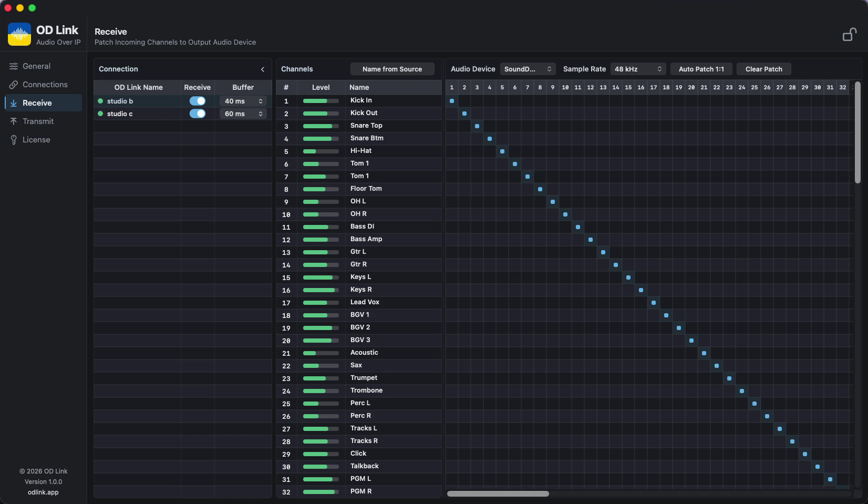Image resolution: width=868 pixels, height=504 pixels.
Task: Toggle patch point Sax to output 22
Action: [717, 366]
